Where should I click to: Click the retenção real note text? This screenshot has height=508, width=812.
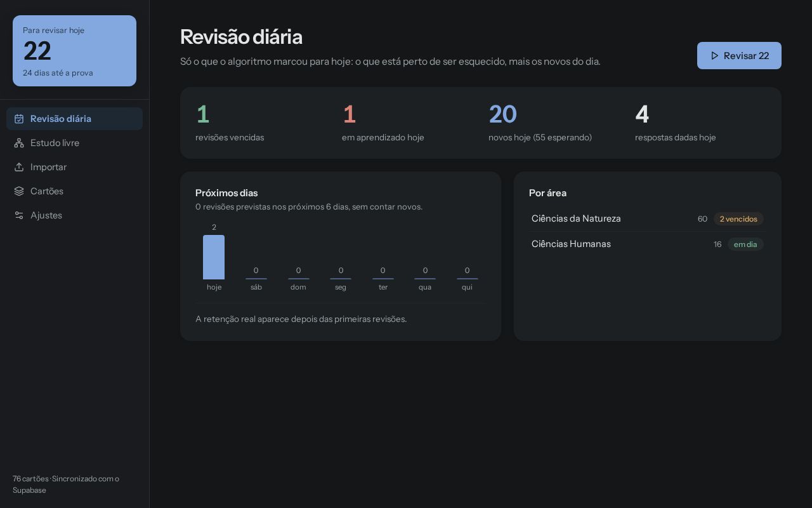pyautogui.click(x=301, y=319)
